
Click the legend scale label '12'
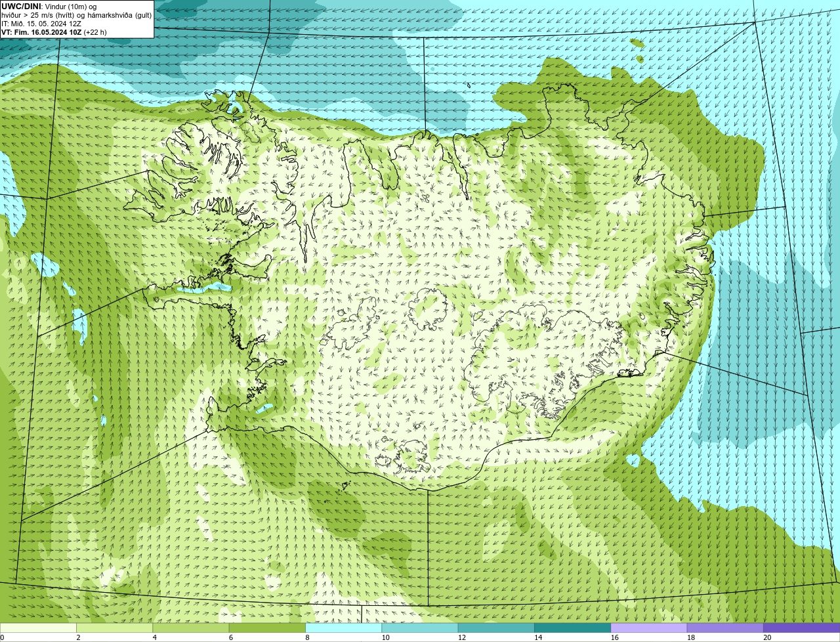[x=461, y=637]
